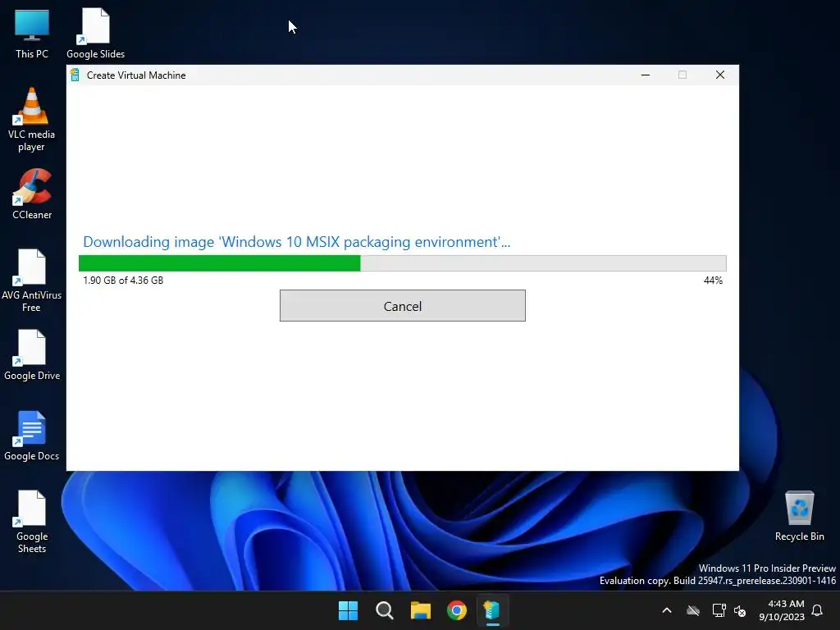Select the CCleaner desktop shortcut
This screenshot has height=630, width=840.
[x=32, y=194]
